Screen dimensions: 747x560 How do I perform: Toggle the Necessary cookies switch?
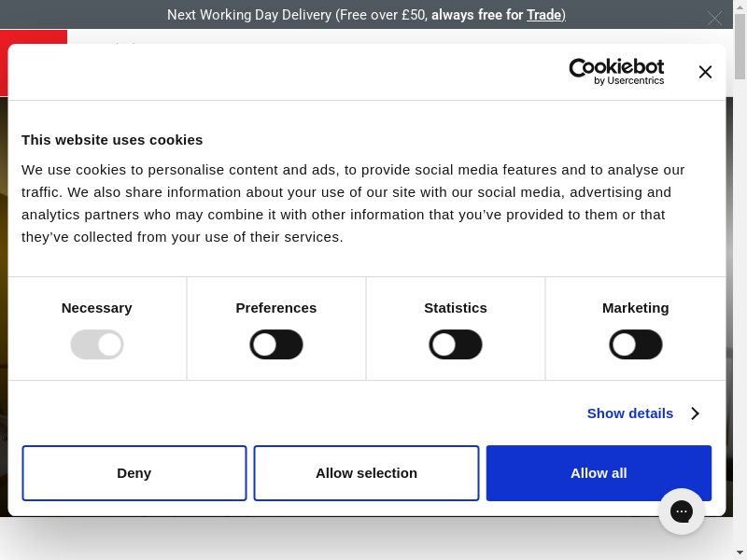click(97, 344)
